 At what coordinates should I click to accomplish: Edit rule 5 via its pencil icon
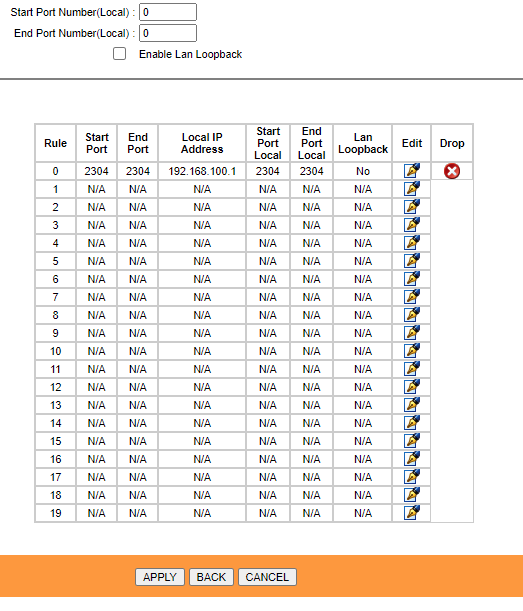point(412,261)
